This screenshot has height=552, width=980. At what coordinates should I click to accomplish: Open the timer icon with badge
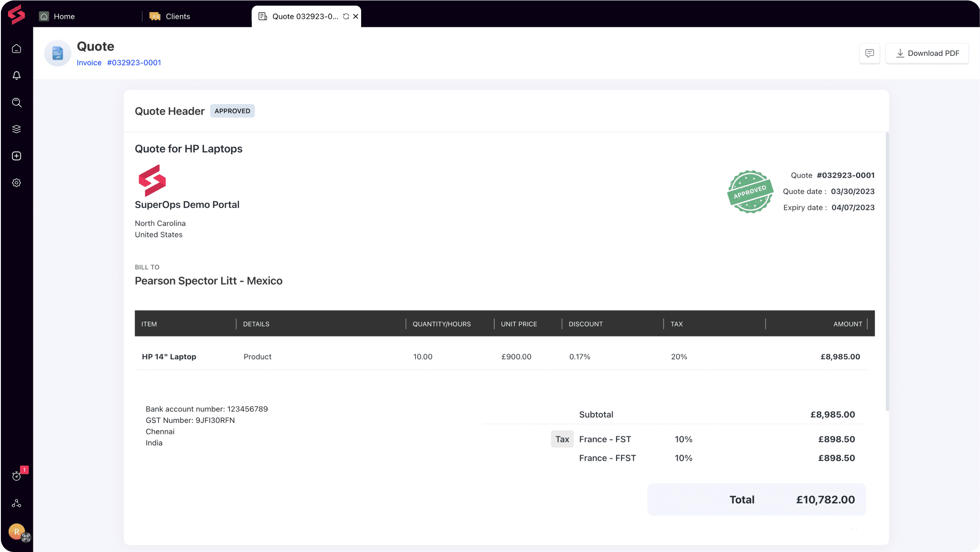(16, 476)
